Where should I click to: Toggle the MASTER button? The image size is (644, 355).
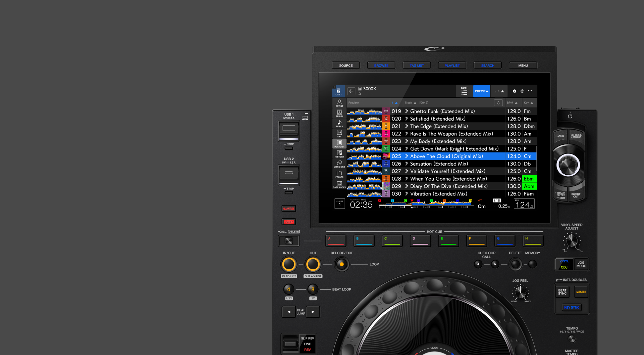coord(581,292)
